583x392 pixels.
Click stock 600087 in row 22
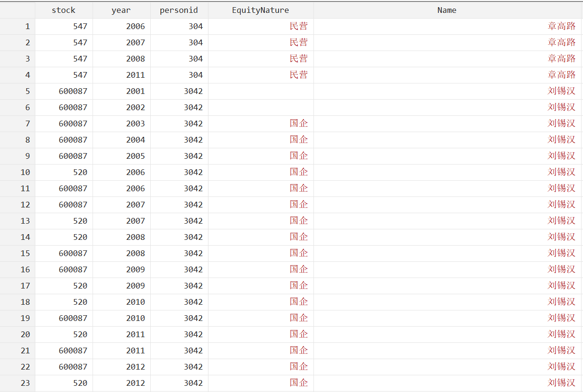pyautogui.click(x=73, y=367)
